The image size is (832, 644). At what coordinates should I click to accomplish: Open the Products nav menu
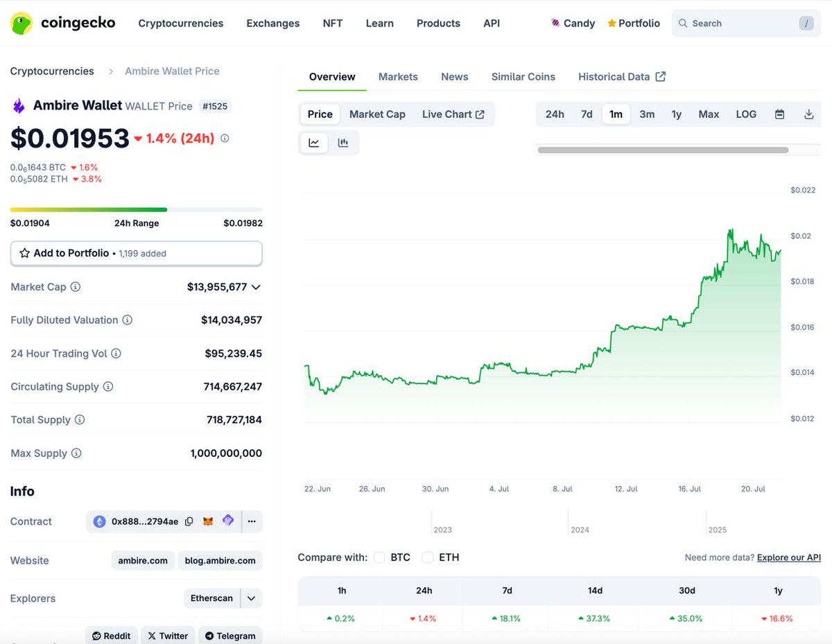(x=438, y=23)
